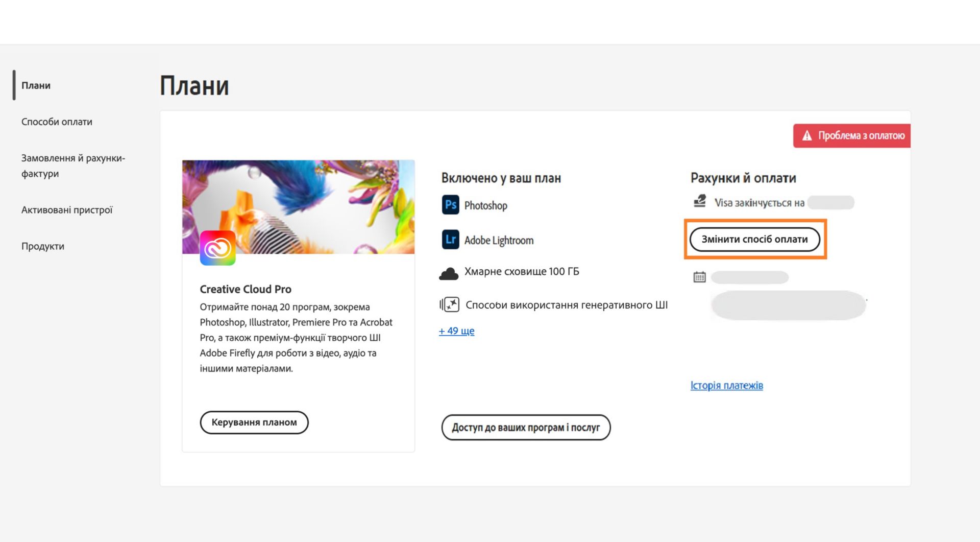Screen dimensions: 980x542
Task: Click the billing calendar icon
Action: [699, 277]
